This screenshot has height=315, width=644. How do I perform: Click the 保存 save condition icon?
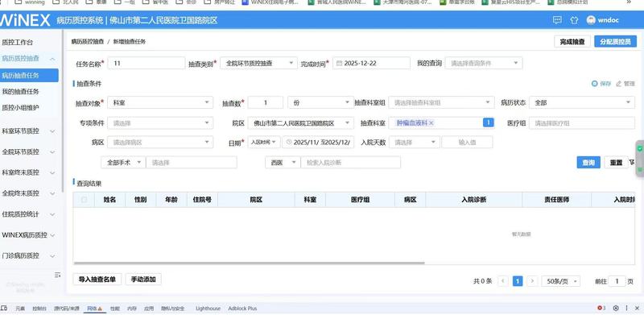[594, 84]
